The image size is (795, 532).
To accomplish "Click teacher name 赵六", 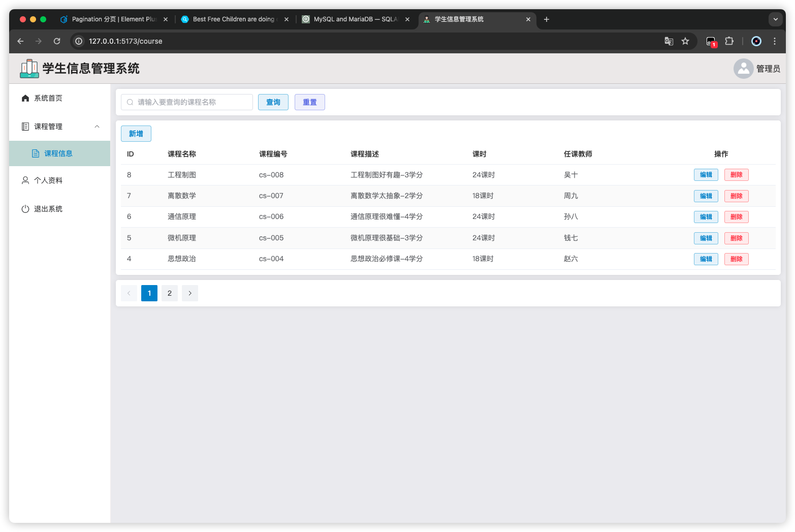I will pyautogui.click(x=571, y=259).
